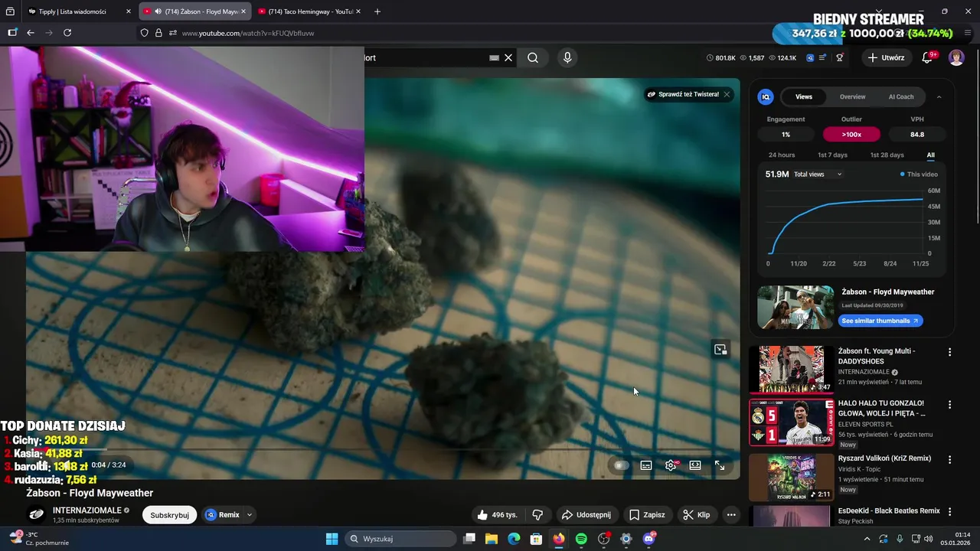Create a clip with Klip

click(697, 515)
